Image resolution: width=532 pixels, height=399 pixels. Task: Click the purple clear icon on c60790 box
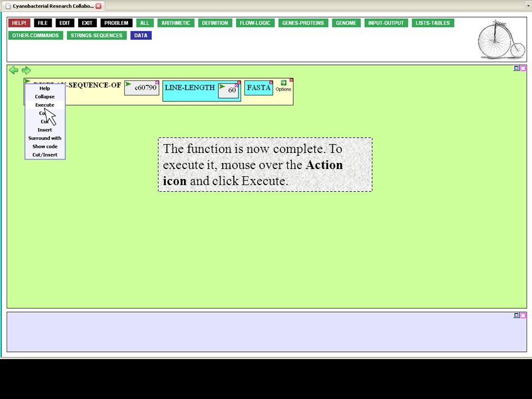click(157, 83)
